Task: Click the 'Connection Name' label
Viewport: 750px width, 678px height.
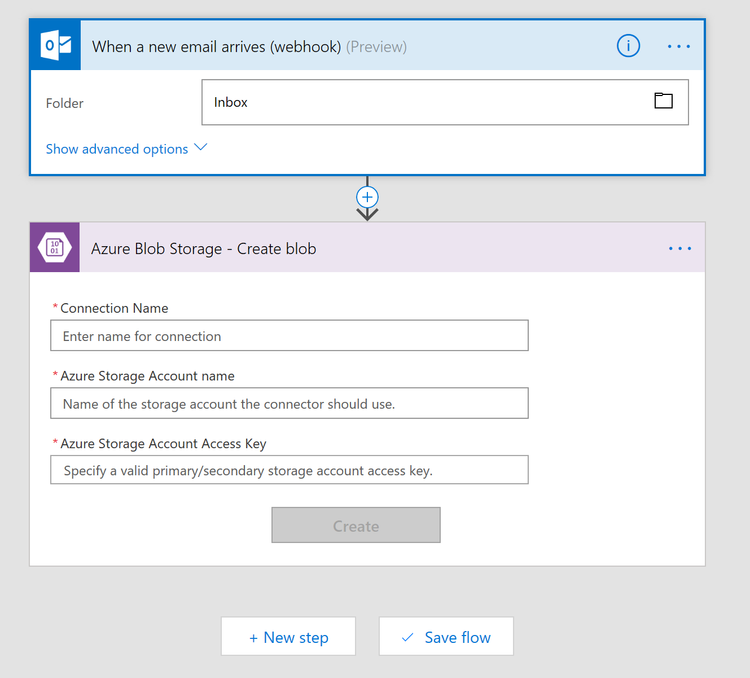Action: pyautogui.click(x=114, y=308)
